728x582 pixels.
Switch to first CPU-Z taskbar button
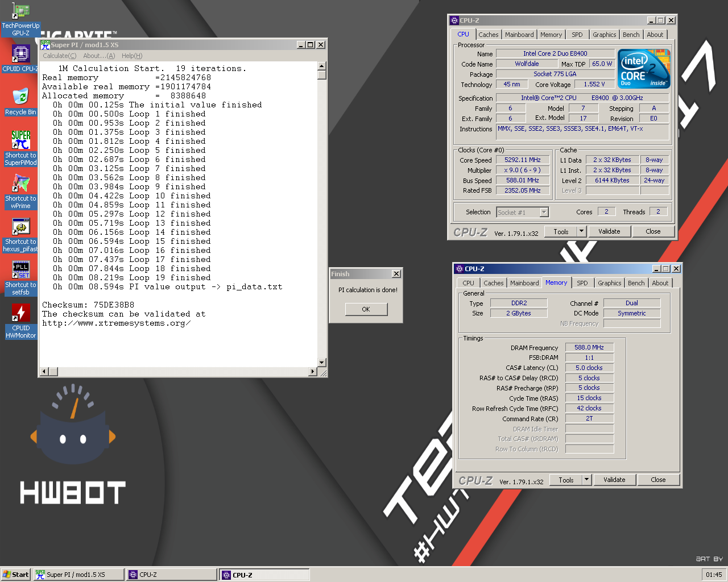(171, 575)
